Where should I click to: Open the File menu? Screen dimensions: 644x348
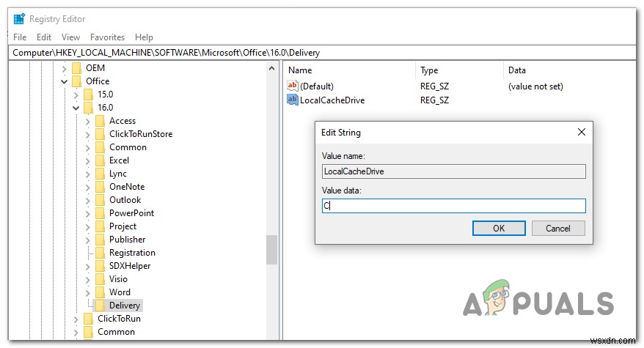[20, 37]
